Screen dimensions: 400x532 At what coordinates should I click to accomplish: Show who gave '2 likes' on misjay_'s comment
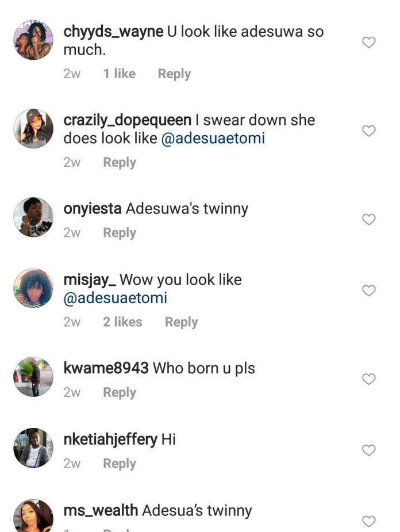pos(122,322)
